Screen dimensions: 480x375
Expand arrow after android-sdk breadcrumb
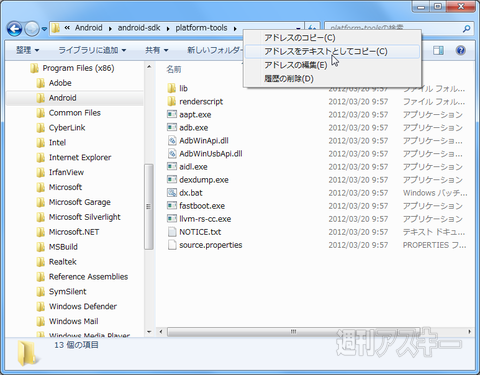coord(168,29)
